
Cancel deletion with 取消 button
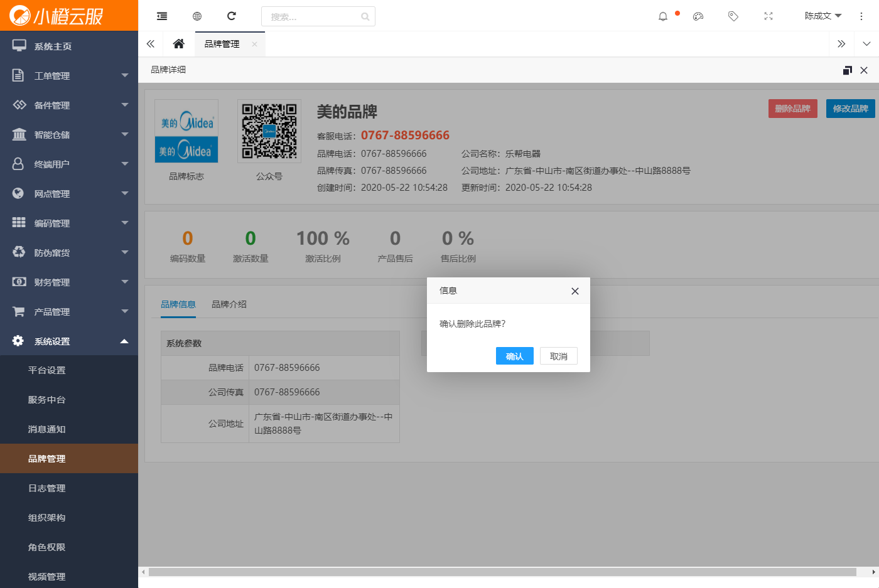coord(559,356)
